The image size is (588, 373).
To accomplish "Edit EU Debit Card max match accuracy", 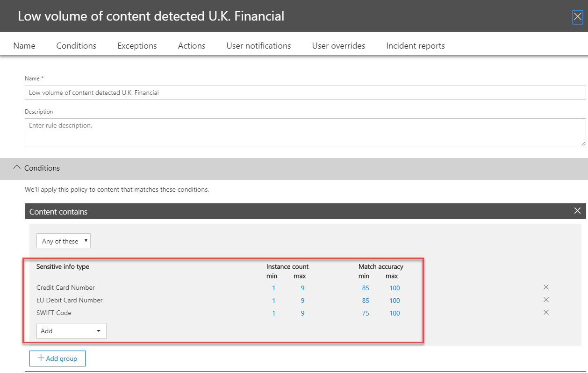I will coord(395,301).
